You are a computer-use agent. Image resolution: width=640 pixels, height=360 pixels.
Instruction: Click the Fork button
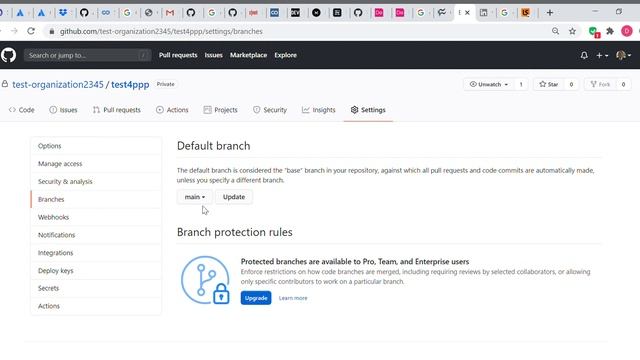[600, 84]
